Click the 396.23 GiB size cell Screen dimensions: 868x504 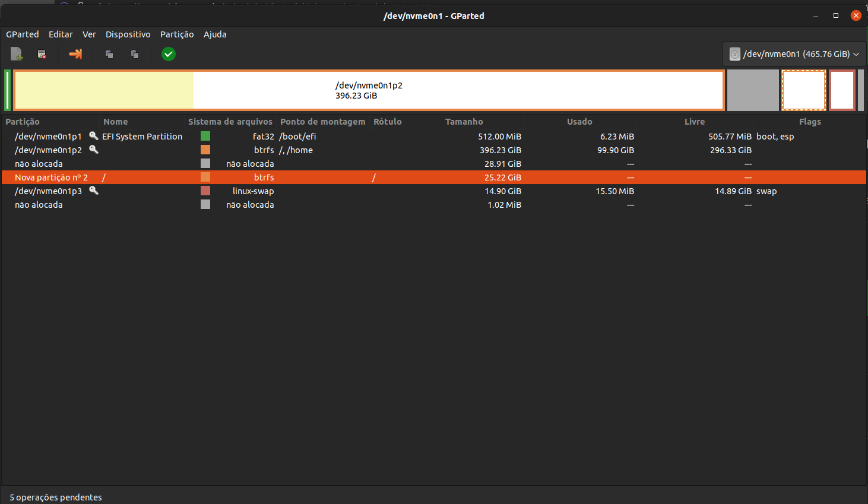pyautogui.click(x=500, y=150)
